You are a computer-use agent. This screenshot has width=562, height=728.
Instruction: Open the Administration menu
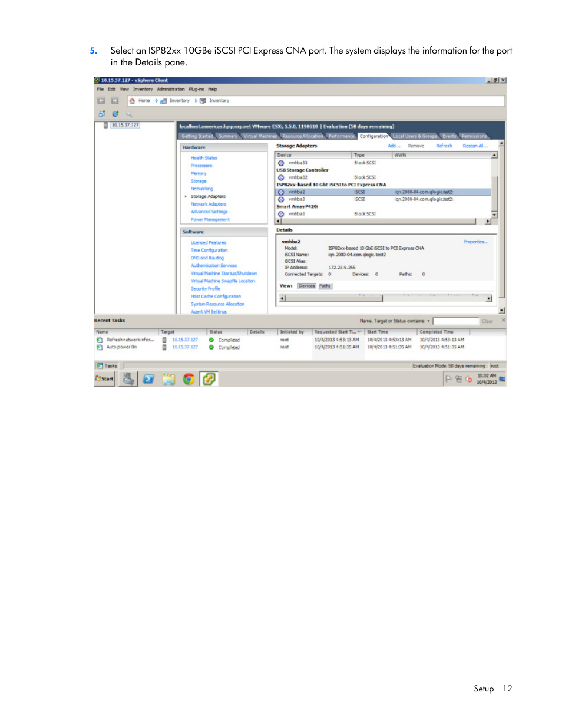pos(171,90)
